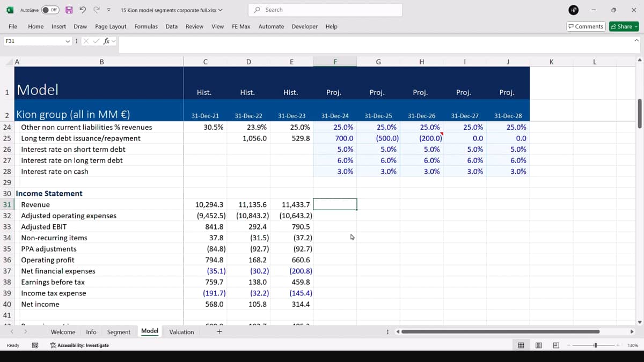Click the Net income label cell
The height and width of the screenshot is (362, 644).
99,304
